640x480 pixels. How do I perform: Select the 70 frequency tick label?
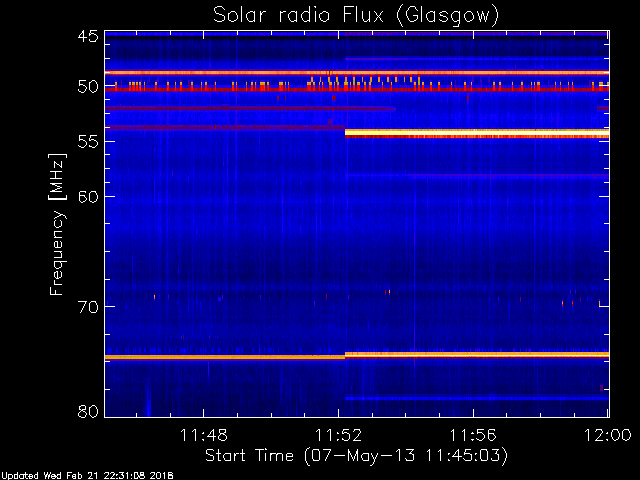point(88,307)
